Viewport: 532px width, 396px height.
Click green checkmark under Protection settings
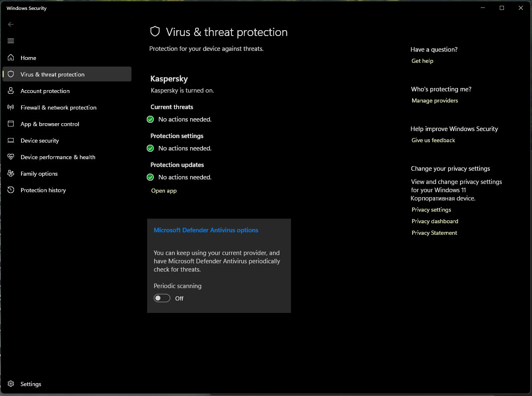[x=150, y=148]
